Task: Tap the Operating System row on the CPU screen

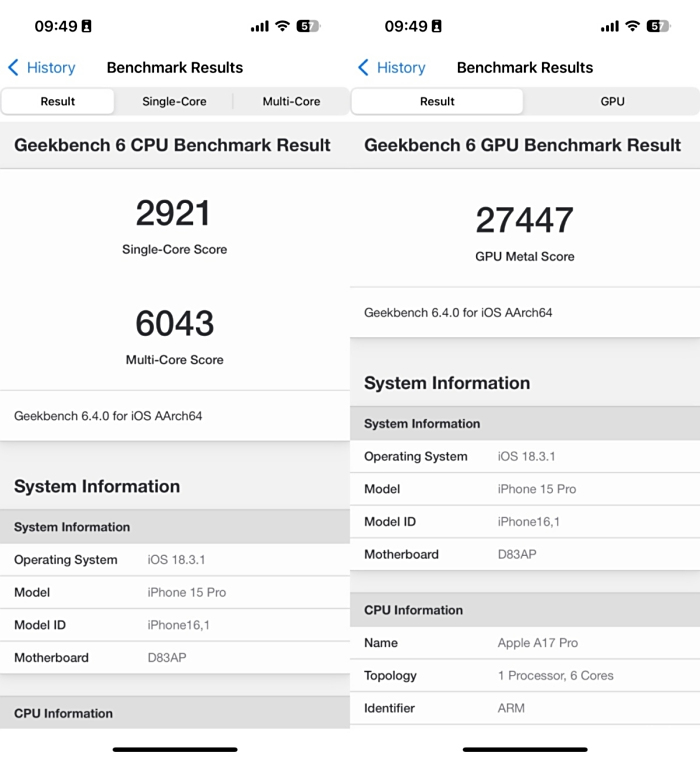Action: [x=175, y=560]
